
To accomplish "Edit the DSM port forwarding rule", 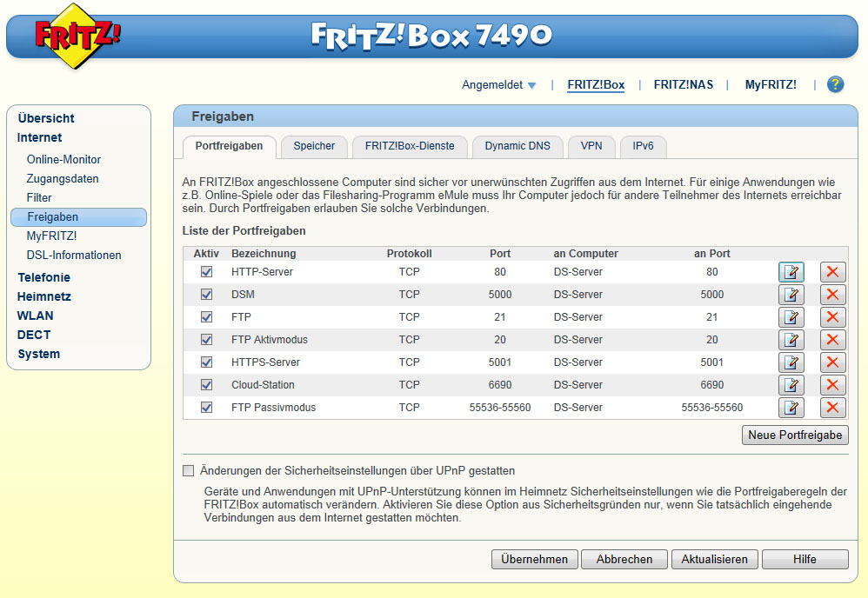I will pyautogui.click(x=791, y=295).
